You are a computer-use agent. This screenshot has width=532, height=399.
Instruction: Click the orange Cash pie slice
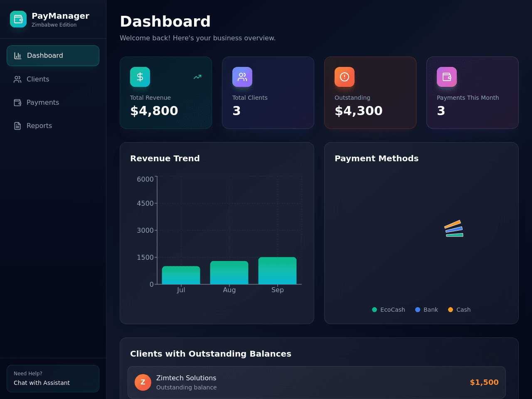(x=453, y=224)
